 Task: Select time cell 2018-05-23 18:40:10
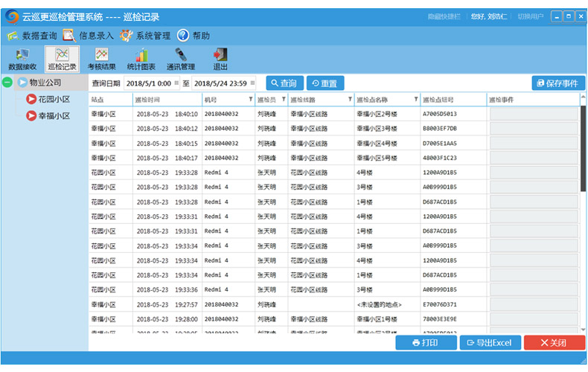[x=167, y=114]
